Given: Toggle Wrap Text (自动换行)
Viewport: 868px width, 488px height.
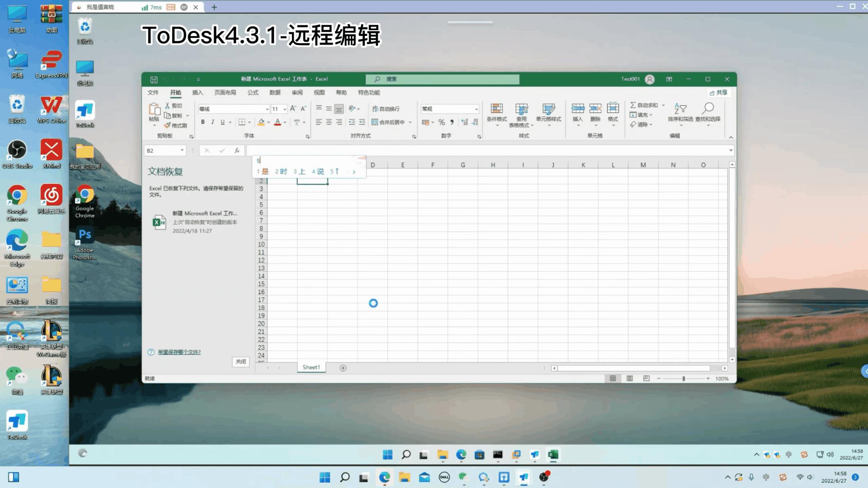Looking at the screenshot, I should (x=386, y=109).
